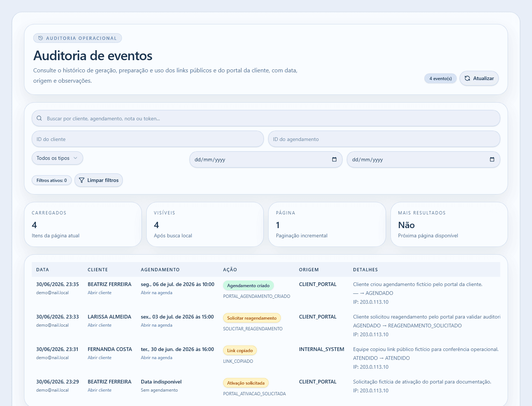
Task: Click INTERNAL_SYSTEM origin cell
Action: click(321, 349)
